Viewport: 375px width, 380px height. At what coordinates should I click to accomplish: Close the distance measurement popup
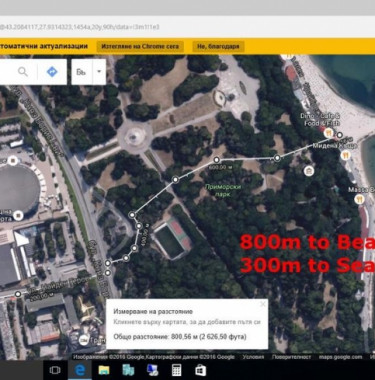click(263, 304)
